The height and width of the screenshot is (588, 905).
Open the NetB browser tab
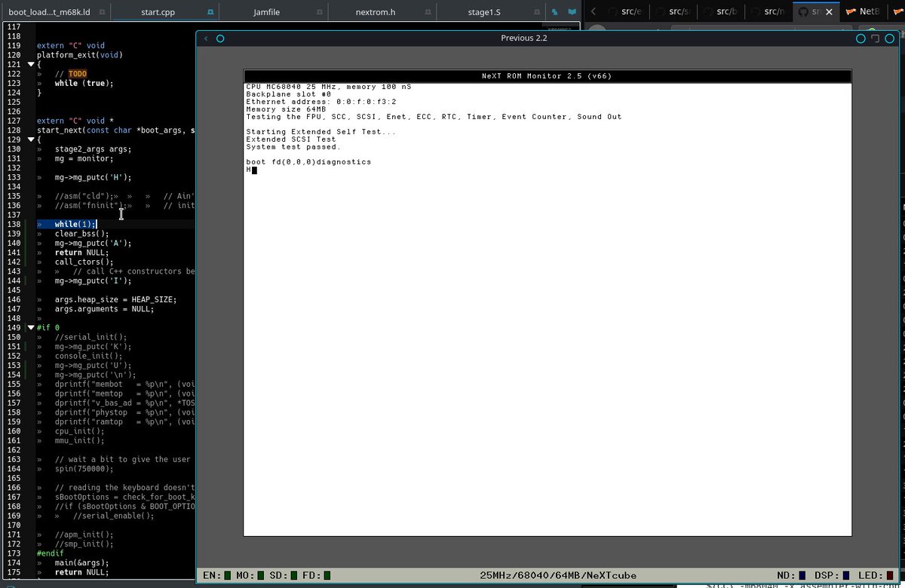coord(867,11)
